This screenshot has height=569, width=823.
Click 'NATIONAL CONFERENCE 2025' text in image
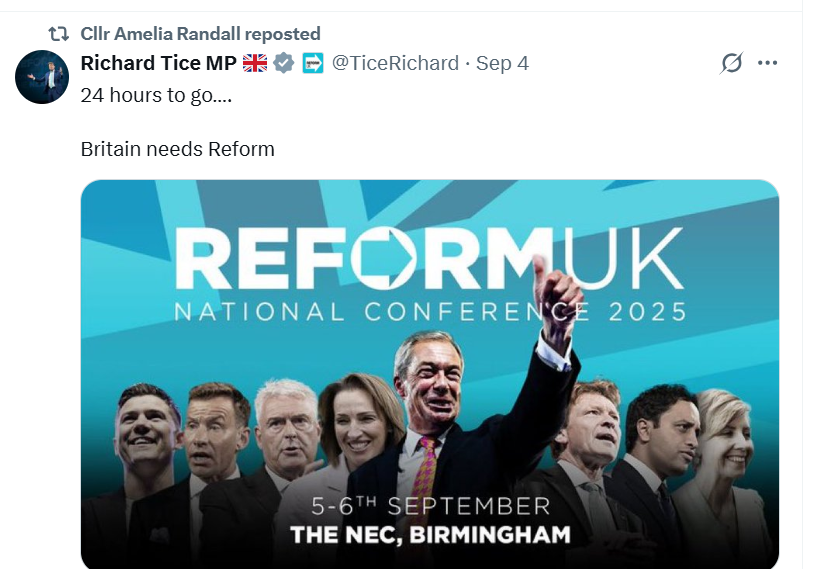pyautogui.click(x=430, y=311)
